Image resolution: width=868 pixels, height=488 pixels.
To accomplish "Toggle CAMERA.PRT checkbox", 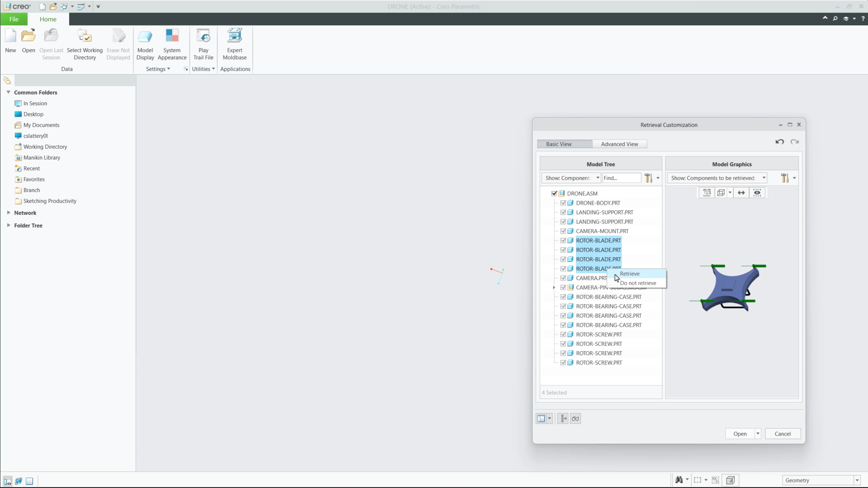I will pos(563,278).
